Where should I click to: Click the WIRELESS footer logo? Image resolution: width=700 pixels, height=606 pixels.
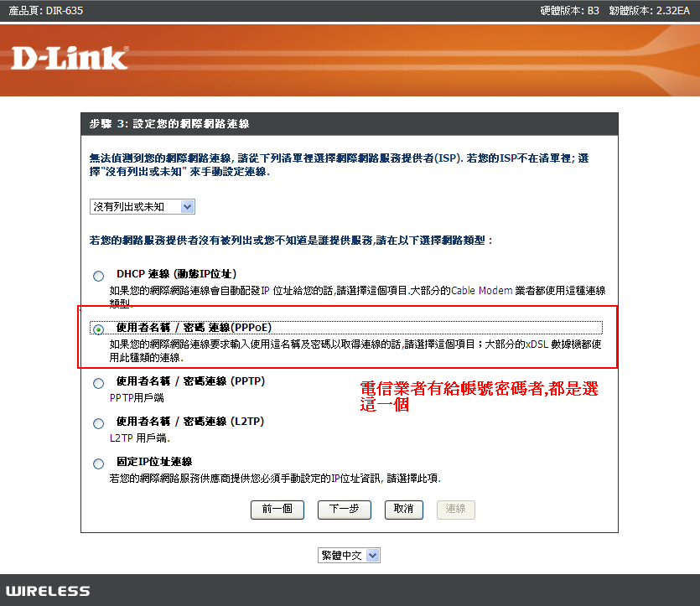(x=48, y=591)
